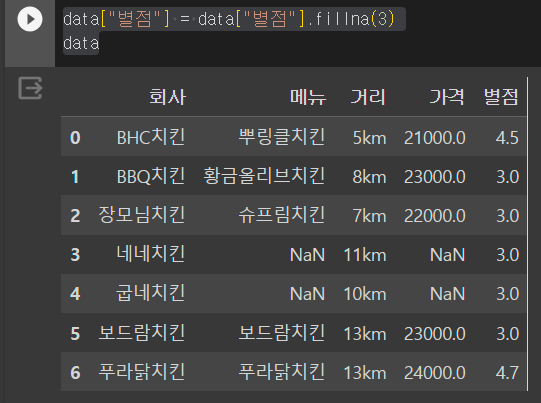
Task: Select row index 2
Action: tap(75, 216)
